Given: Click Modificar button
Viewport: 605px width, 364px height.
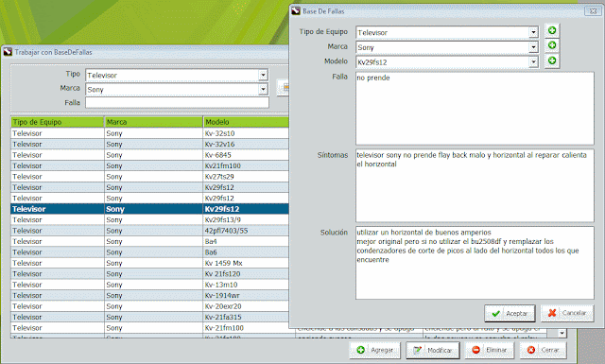Looking at the screenshot, I should pyautogui.click(x=432, y=350).
